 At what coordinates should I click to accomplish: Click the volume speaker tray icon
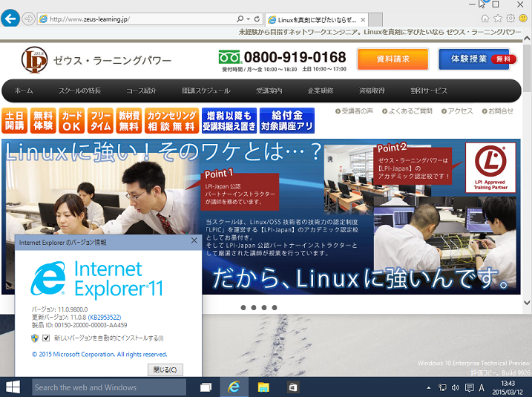pyautogui.click(x=456, y=387)
